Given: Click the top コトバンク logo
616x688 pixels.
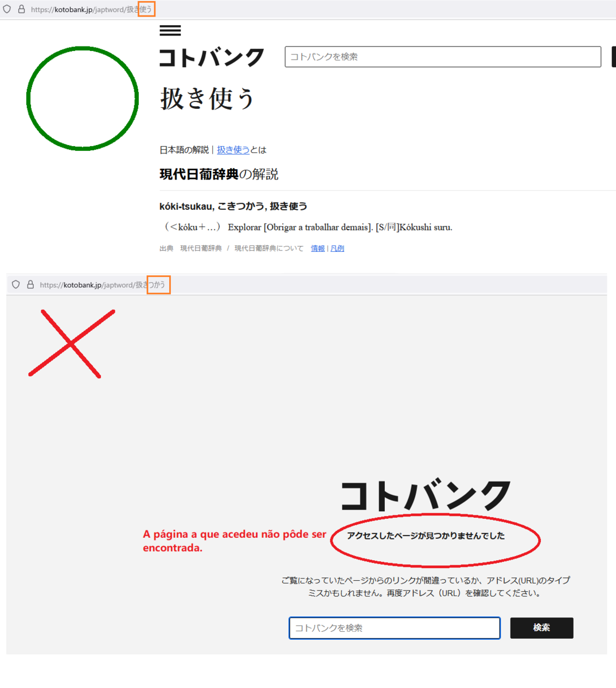Looking at the screenshot, I should click(x=212, y=57).
